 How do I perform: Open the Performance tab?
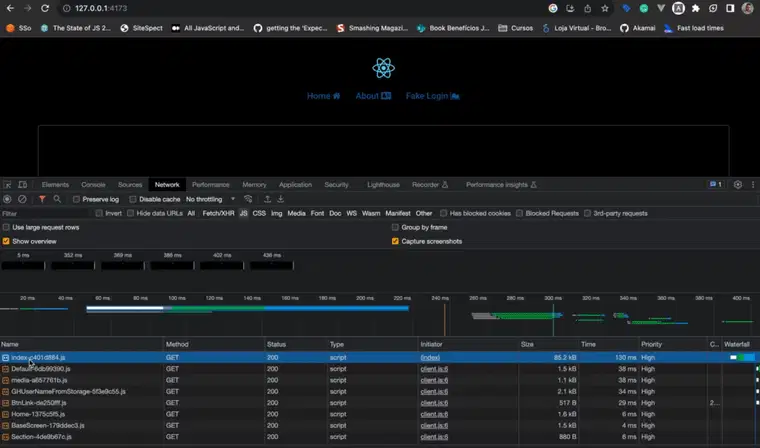click(x=210, y=185)
